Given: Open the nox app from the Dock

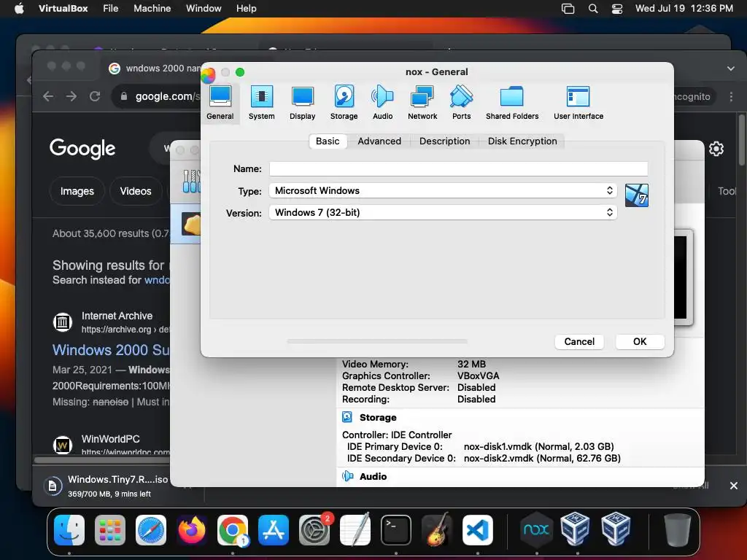Looking at the screenshot, I should pos(536,529).
